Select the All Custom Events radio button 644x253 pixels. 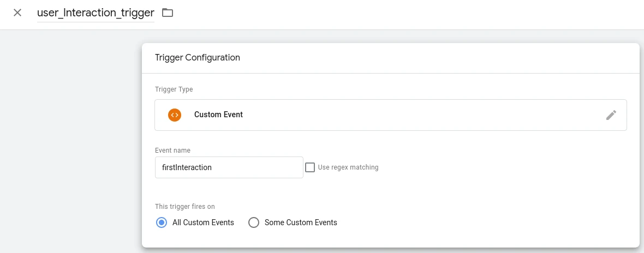pyautogui.click(x=162, y=222)
